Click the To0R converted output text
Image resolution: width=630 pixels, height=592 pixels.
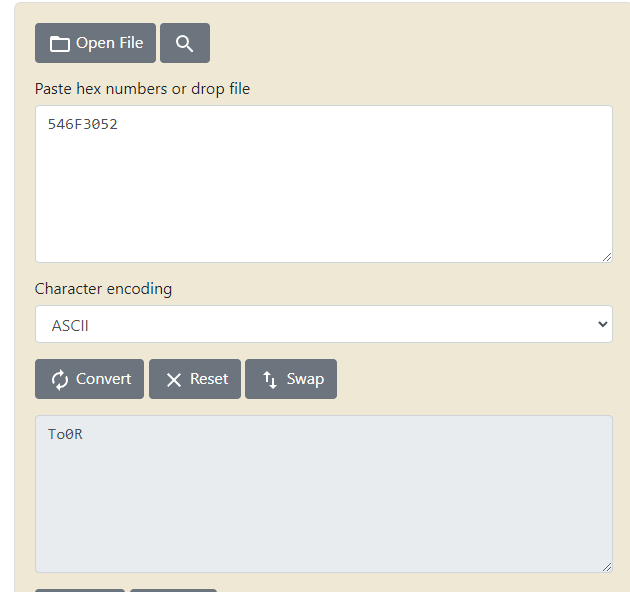65,435
